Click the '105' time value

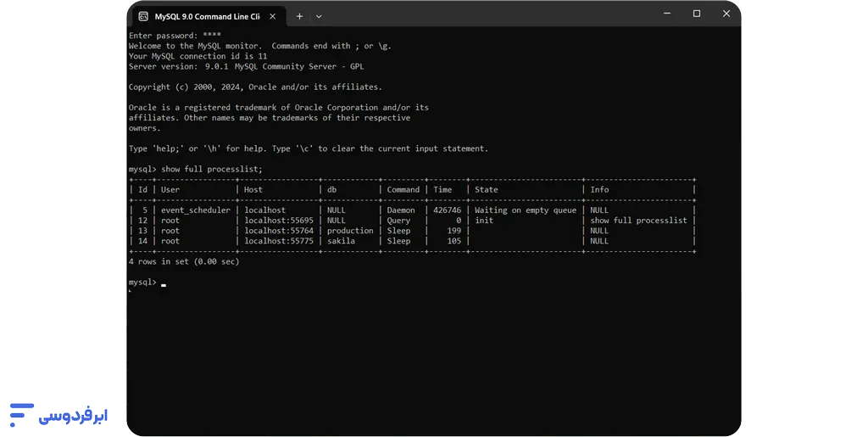(454, 241)
